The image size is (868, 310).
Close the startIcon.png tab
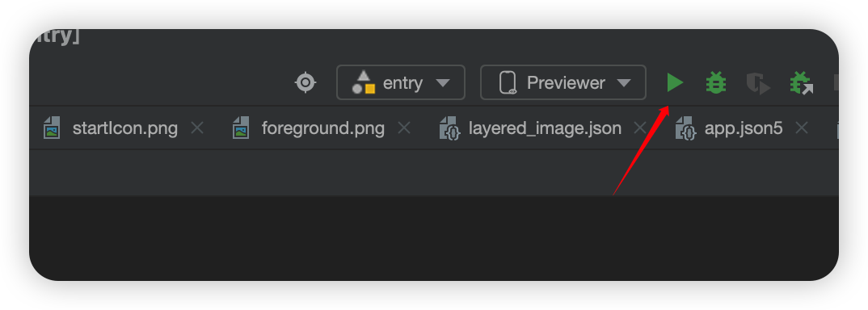197,128
